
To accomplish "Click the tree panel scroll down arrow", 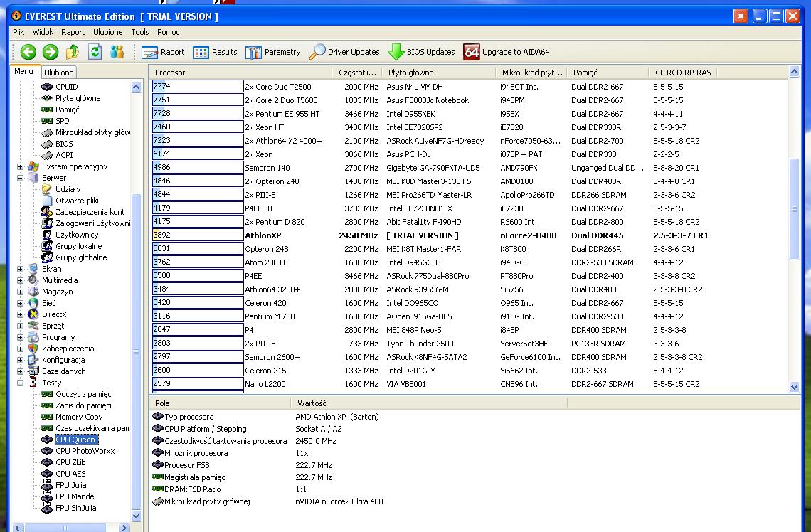I will point(137,516).
